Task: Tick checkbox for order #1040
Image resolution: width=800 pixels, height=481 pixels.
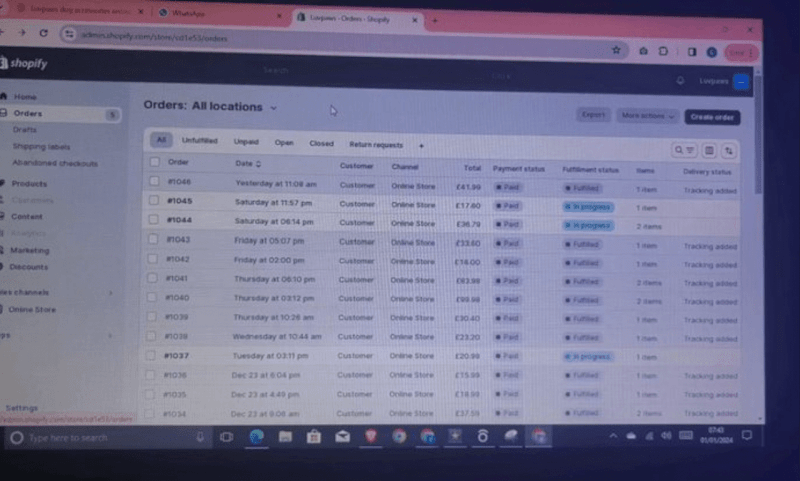Action: coord(152,297)
